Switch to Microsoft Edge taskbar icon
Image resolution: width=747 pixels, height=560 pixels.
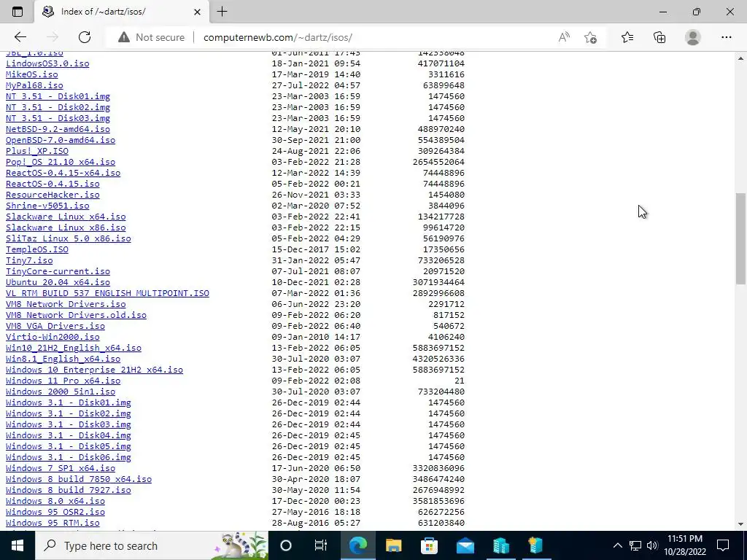coord(357,545)
